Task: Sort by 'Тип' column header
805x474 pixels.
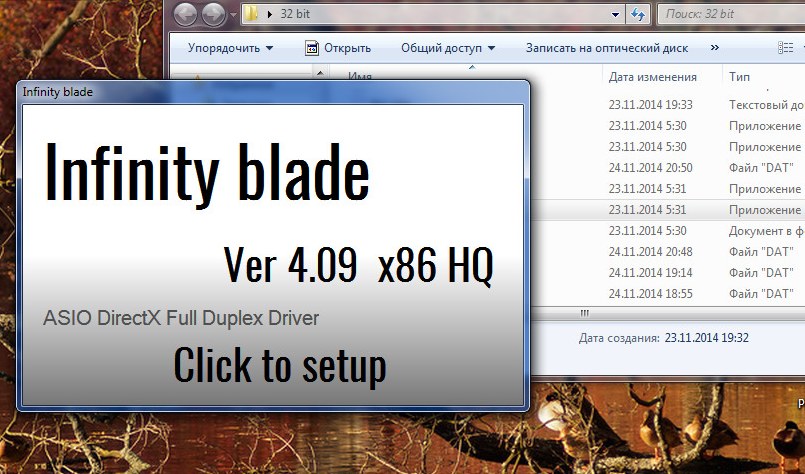Action: point(739,77)
